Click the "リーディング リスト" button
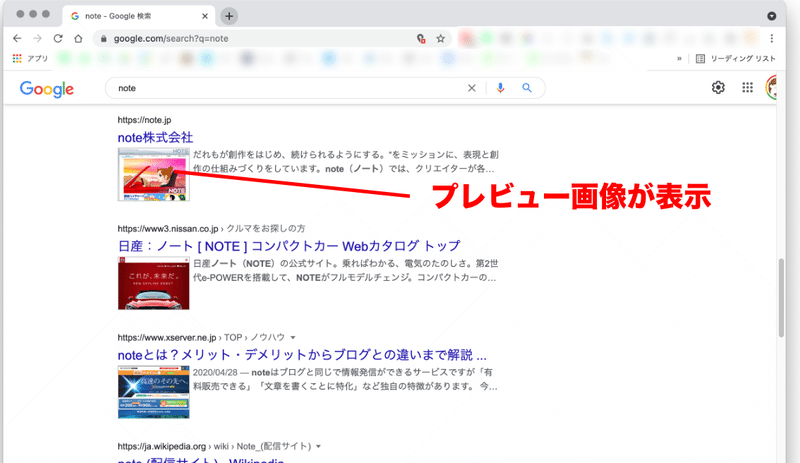The image size is (800, 463). pyautogui.click(x=735, y=59)
